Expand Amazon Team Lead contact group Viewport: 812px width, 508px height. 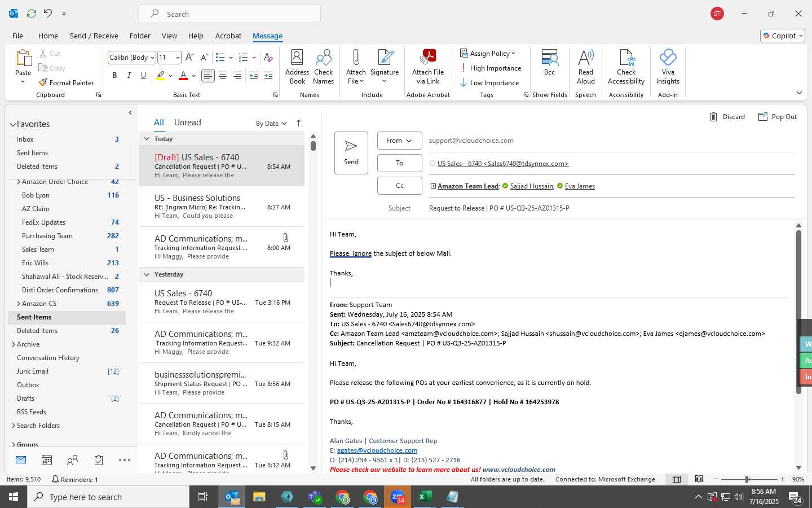click(x=433, y=186)
